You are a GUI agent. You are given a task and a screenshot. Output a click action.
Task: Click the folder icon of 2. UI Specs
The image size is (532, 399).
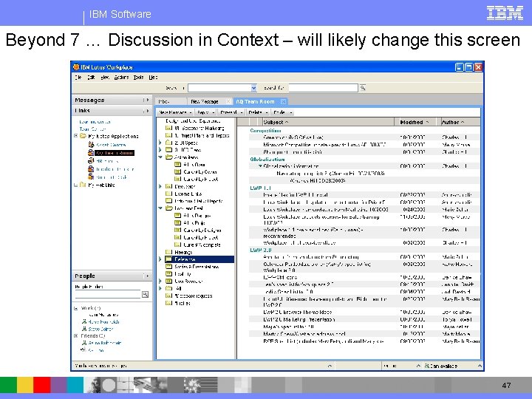(169, 143)
